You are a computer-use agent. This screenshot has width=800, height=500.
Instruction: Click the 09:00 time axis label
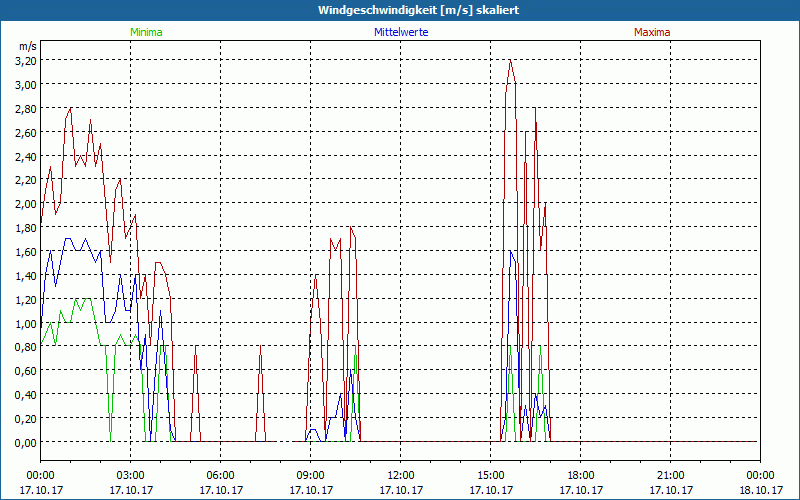[x=310, y=475]
